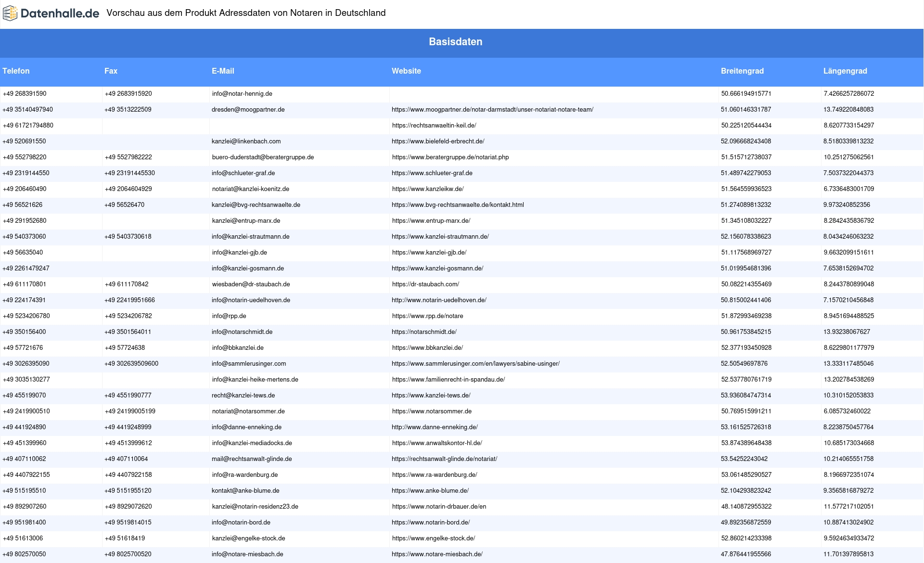Viewport: 924px width, 563px height.
Task: Select fax number +49 5403730618
Action: click(x=128, y=237)
